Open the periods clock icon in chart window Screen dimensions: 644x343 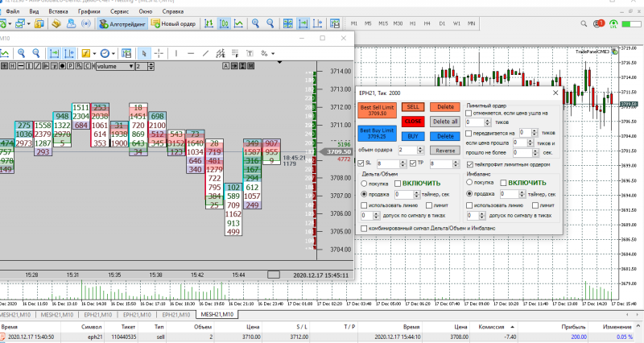(x=105, y=53)
